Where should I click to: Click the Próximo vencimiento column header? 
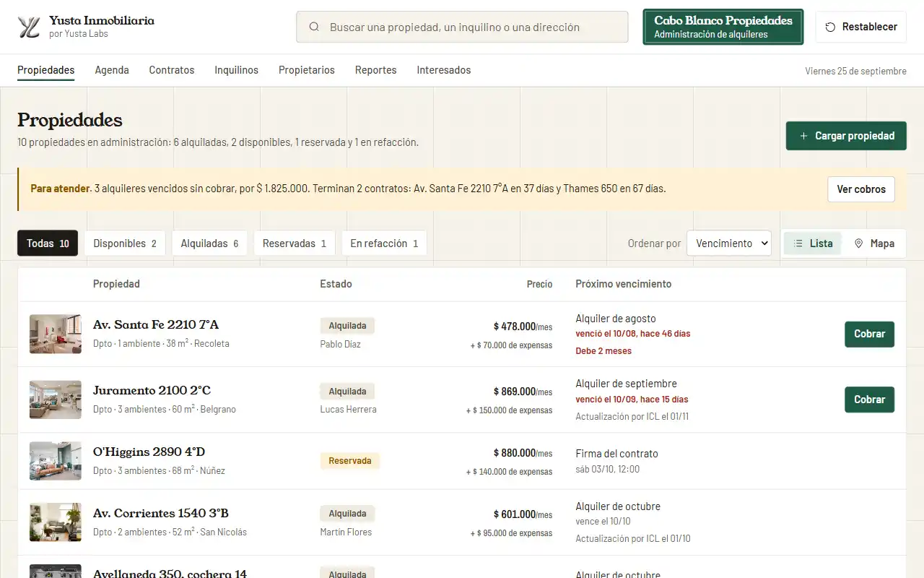pyautogui.click(x=624, y=284)
